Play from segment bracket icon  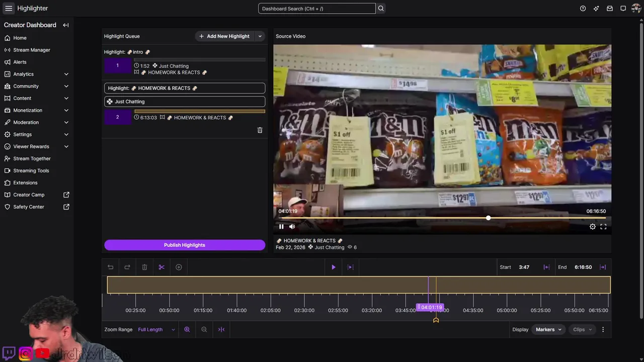(x=351, y=267)
